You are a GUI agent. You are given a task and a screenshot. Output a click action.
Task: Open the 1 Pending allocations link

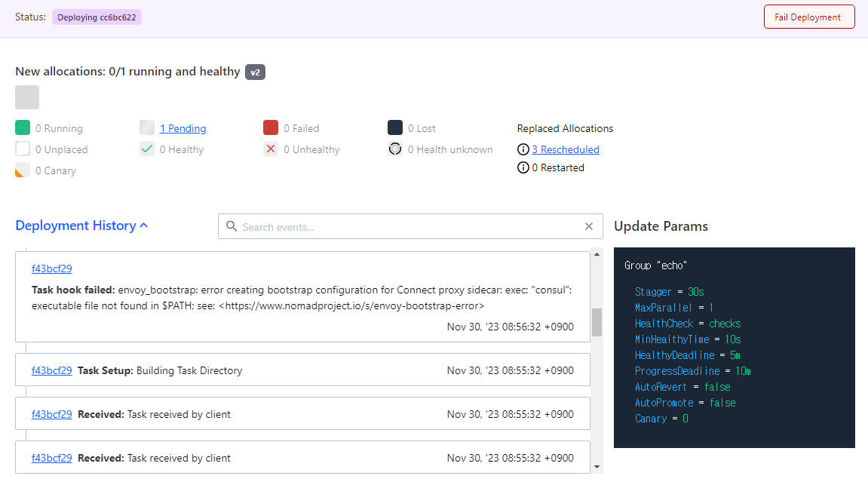coord(182,128)
